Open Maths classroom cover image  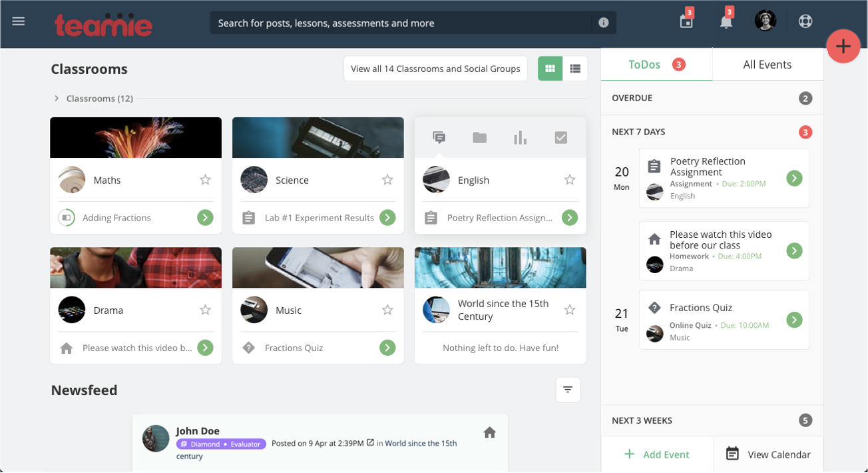click(x=136, y=138)
